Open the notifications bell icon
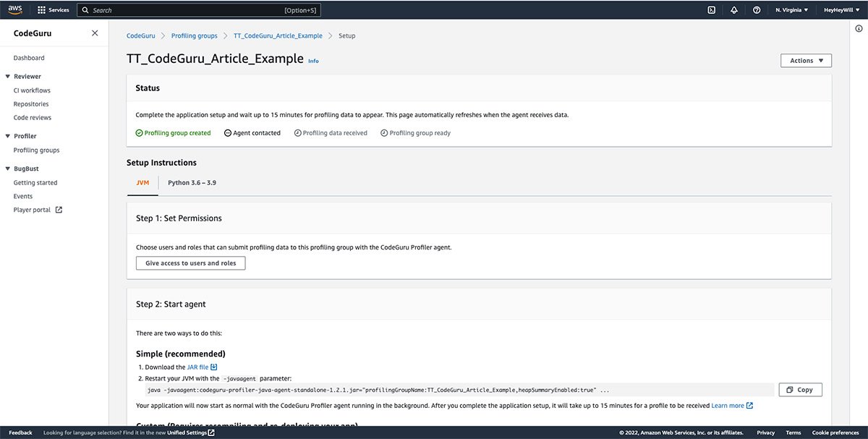868x439 pixels. 734,10
